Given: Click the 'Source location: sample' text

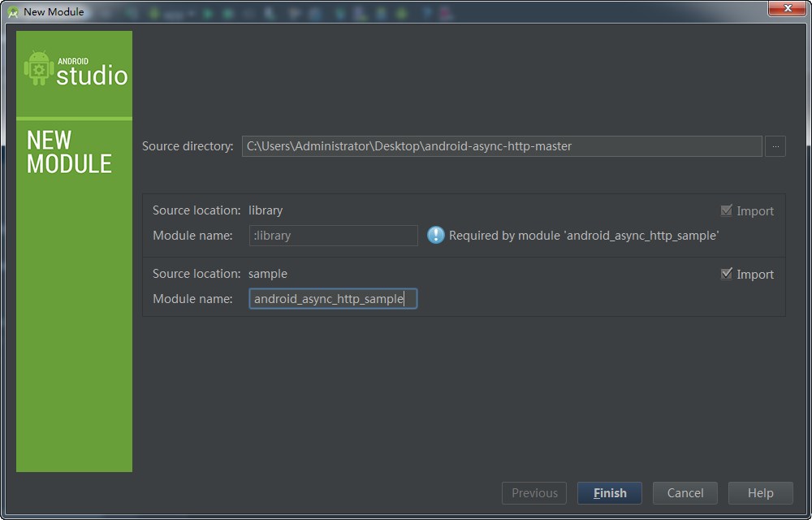Looking at the screenshot, I should click(x=220, y=274).
